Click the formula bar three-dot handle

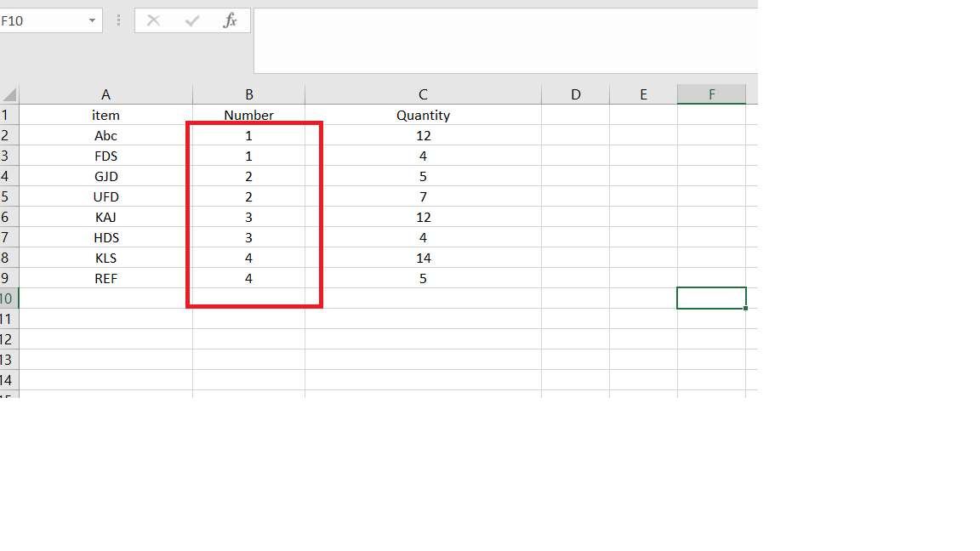[x=118, y=20]
